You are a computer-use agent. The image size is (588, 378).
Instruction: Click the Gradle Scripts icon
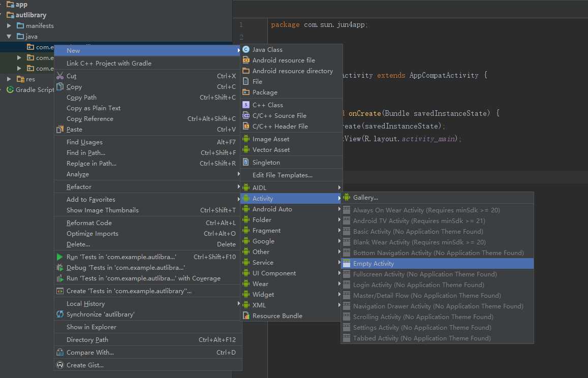[10, 89]
